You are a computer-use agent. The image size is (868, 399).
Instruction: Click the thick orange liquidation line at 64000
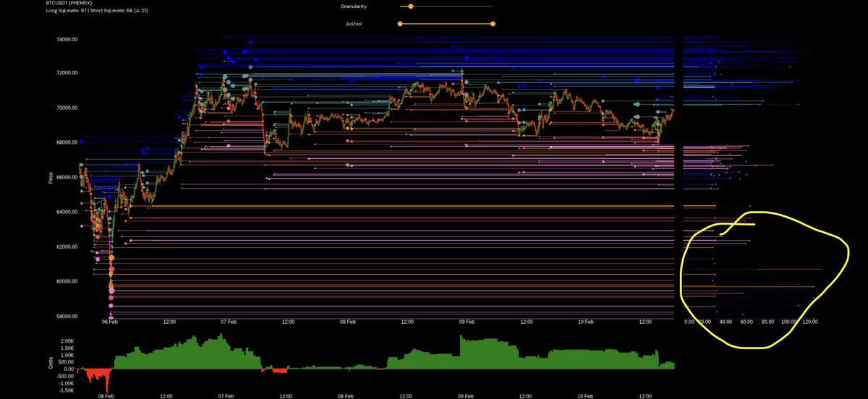pyautogui.click(x=401, y=206)
